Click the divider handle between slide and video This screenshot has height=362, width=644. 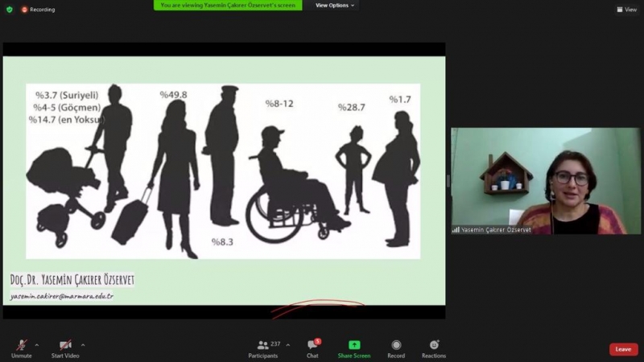(448, 181)
